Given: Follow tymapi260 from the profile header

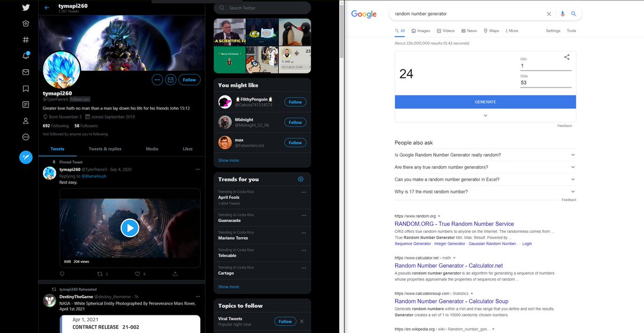Looking at the screenshot, I should coord(189,79).
